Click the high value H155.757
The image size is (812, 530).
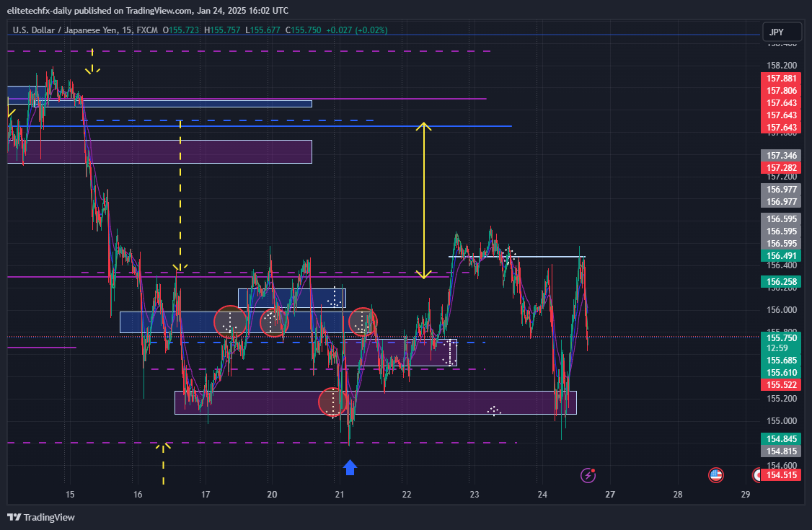222,30
